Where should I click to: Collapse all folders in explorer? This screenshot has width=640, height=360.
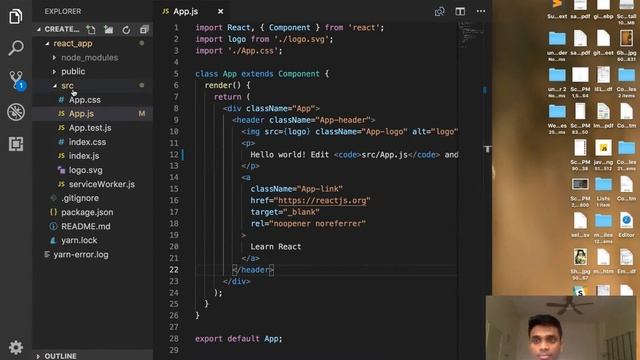144,29
